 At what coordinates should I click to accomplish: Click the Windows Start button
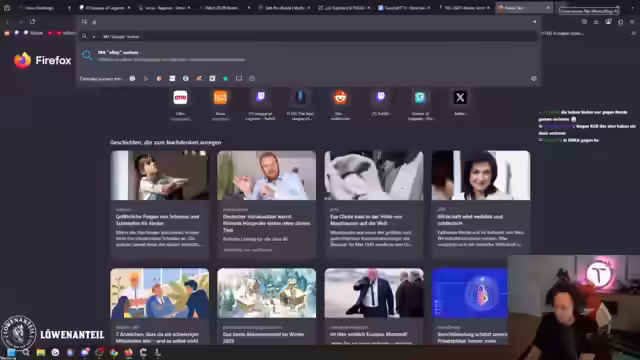[x=11, y=353]
